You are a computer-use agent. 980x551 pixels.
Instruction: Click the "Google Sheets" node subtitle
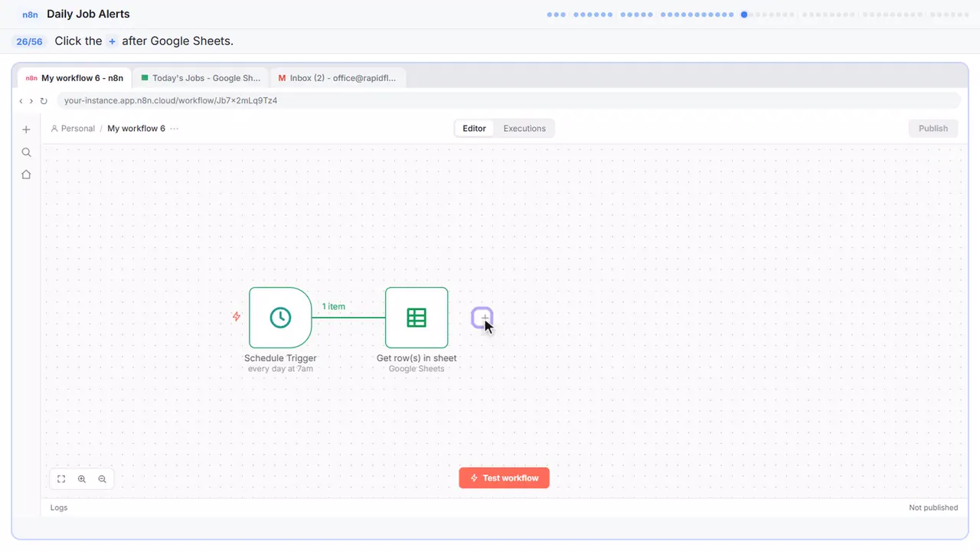click(x=416, y=369)
